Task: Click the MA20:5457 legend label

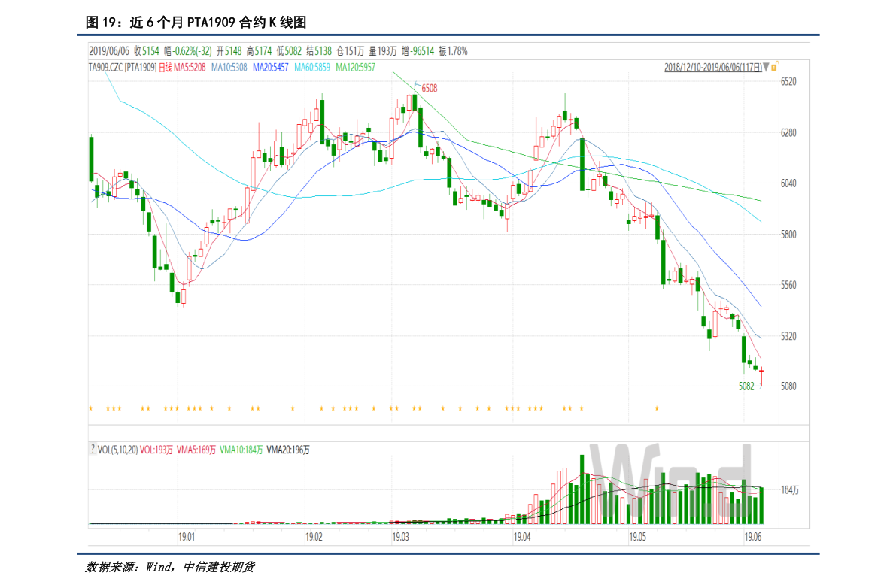Action: (x=270, y=67)
